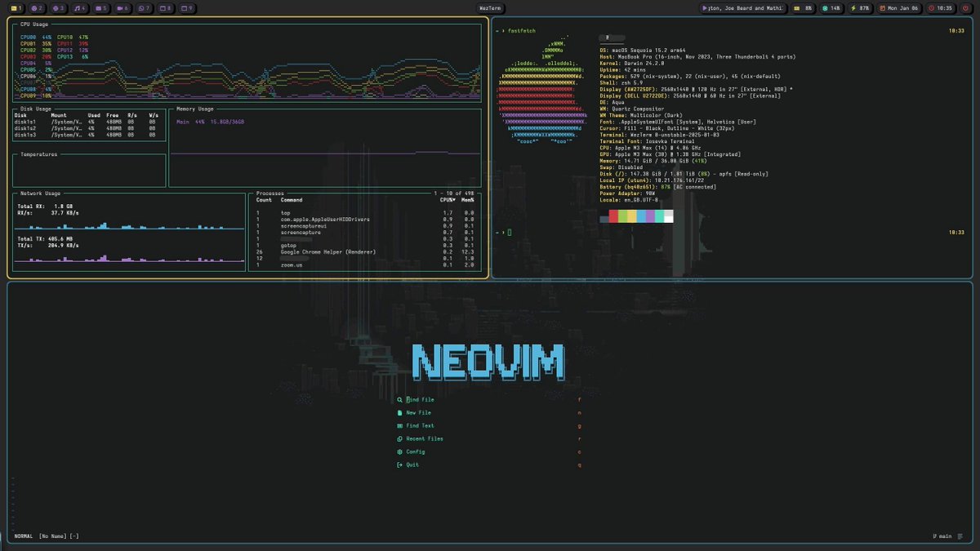The width and height of the screenshot is (980, 551).
Task: Click the 'Recent Files' label in Neovim dashboard
Action: pyautogui.click(x=425, y=438)
